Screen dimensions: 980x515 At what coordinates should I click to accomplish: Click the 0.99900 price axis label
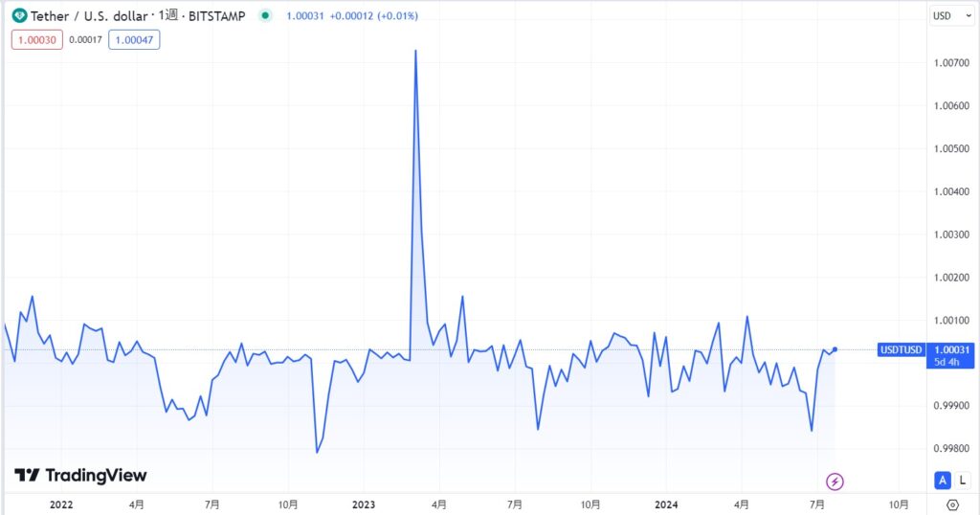coord(951,406)
